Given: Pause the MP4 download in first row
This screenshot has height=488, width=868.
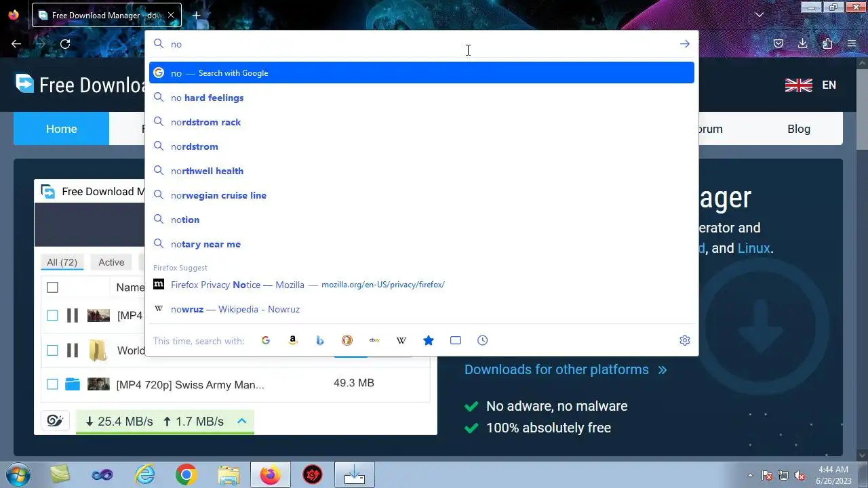Looking at the screenshot, I should pos(73,315).
